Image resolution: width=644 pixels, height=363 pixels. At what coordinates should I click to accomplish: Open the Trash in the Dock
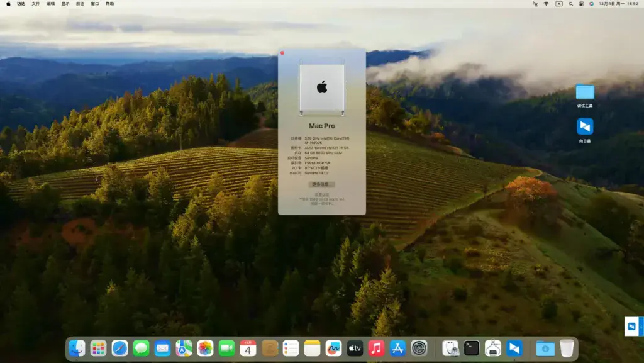click(567, 349)
